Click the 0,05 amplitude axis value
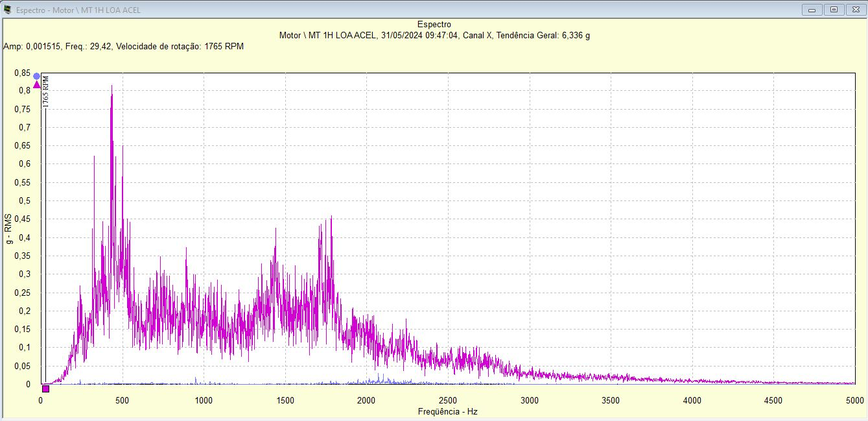Screen dimensions: 868x421 [22, 366]
